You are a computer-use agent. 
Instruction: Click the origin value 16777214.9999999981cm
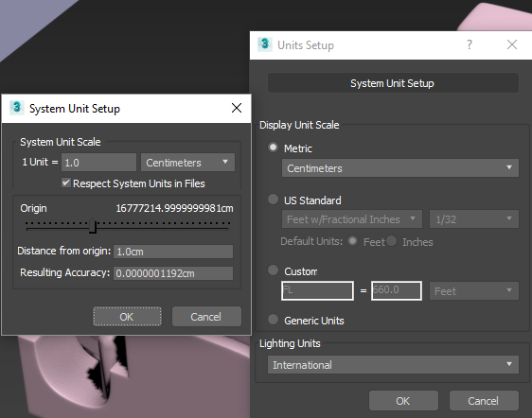(174, 208)
